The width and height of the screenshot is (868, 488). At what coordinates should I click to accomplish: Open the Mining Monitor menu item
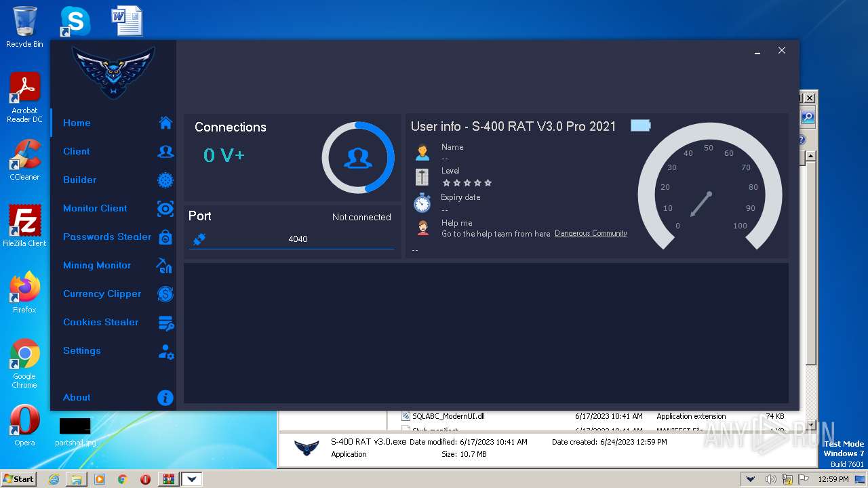(97, 265)
